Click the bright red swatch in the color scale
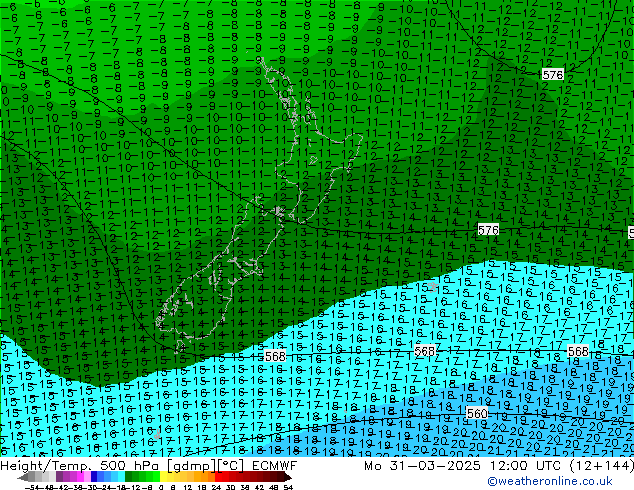 tap(218, 477)
